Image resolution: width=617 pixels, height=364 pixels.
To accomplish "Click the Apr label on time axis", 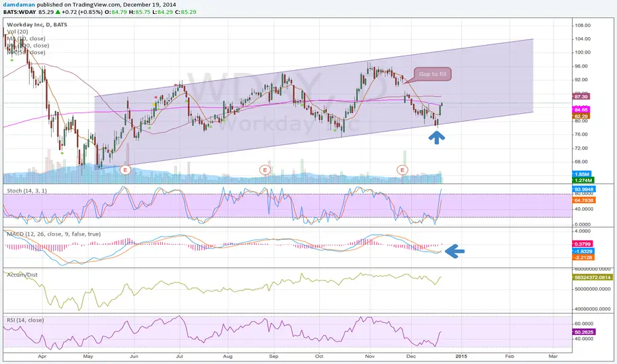I will pos(42,356).
